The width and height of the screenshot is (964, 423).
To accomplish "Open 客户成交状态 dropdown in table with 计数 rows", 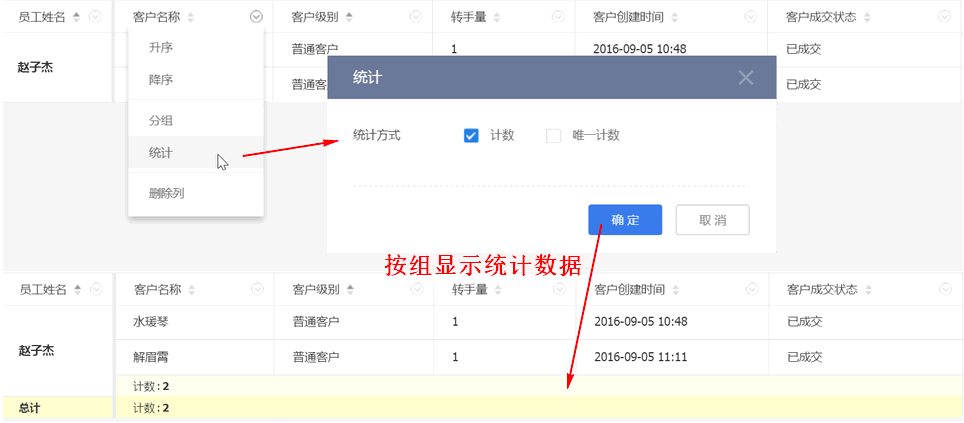I will point(946,290).
